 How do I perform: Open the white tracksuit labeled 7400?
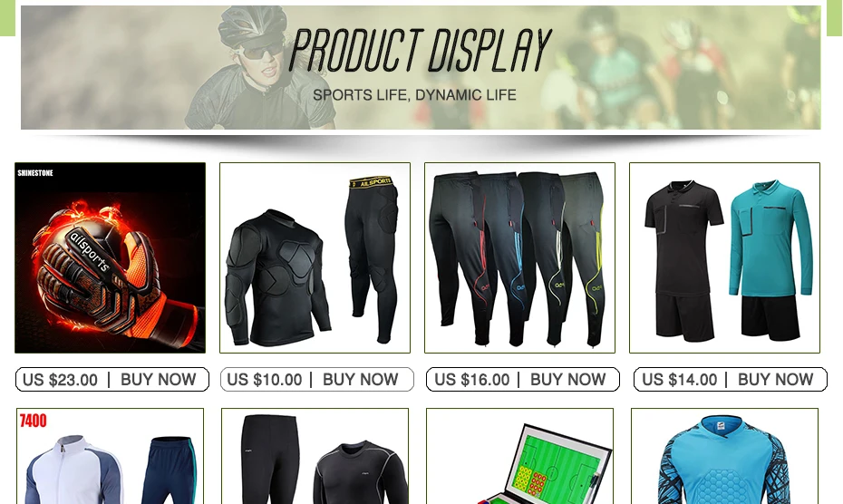pos(111,456)
